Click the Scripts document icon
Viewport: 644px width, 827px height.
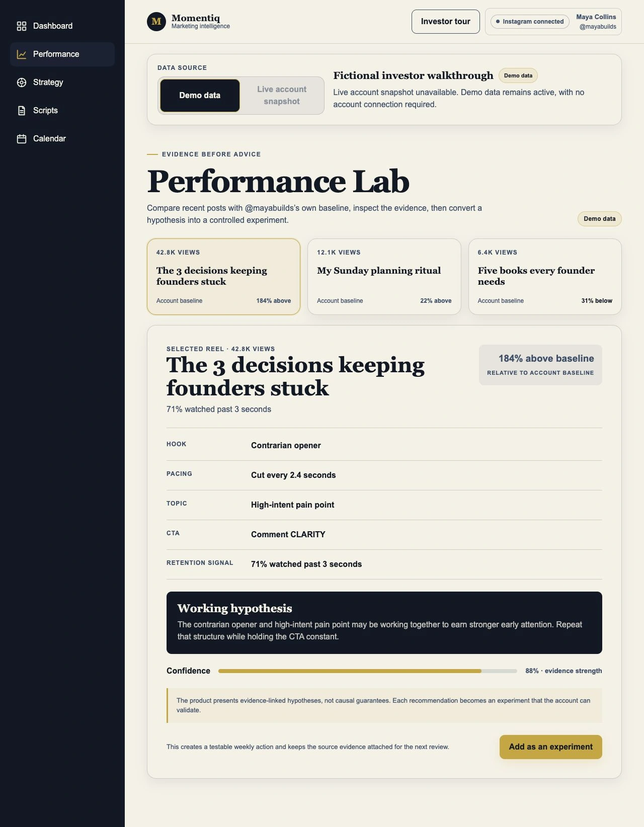[x=22, y=111]
